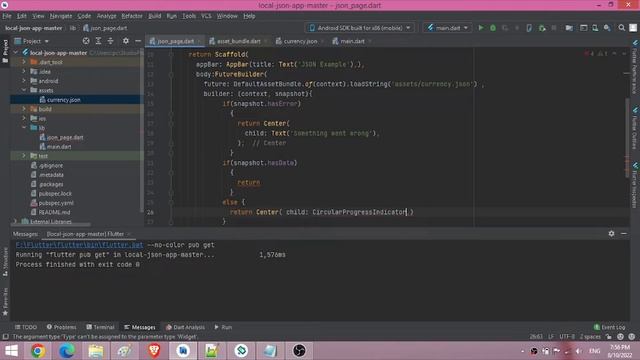The image size is (640, 360).
Task: Open Google Chrome from the taskbar
Action: 38,351
